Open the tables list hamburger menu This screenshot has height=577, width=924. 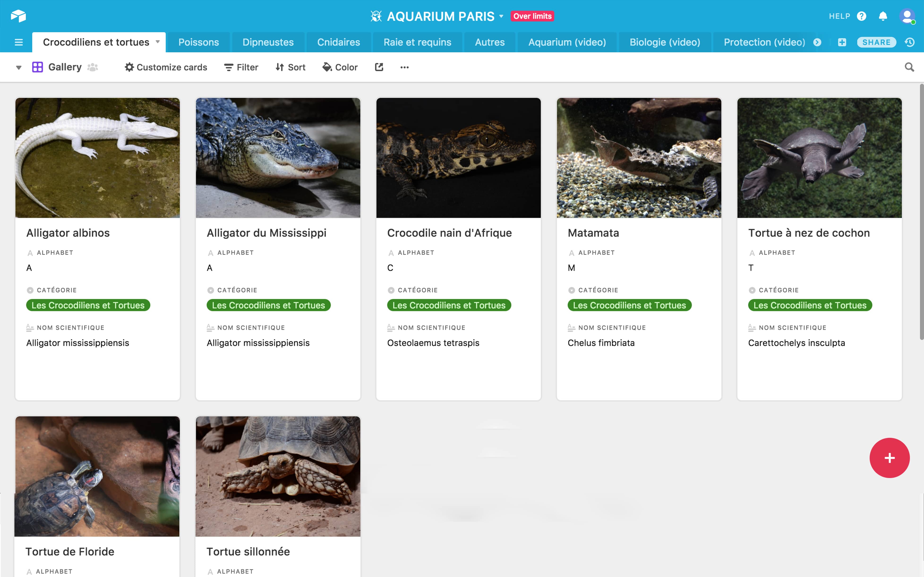tap(18, 42)
